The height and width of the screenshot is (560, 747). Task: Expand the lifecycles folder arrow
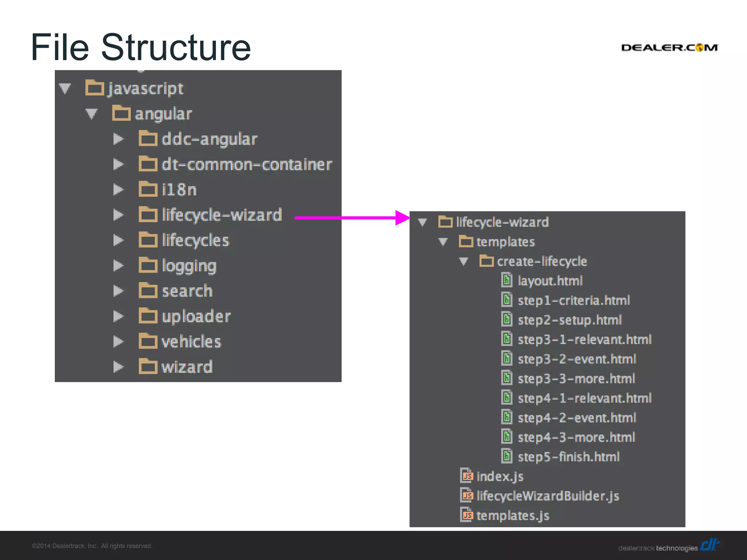[118, 240]
